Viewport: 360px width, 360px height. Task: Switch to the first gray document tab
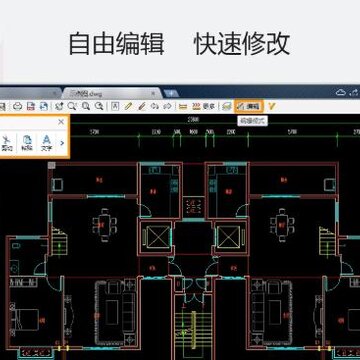(x=30, y=93)
